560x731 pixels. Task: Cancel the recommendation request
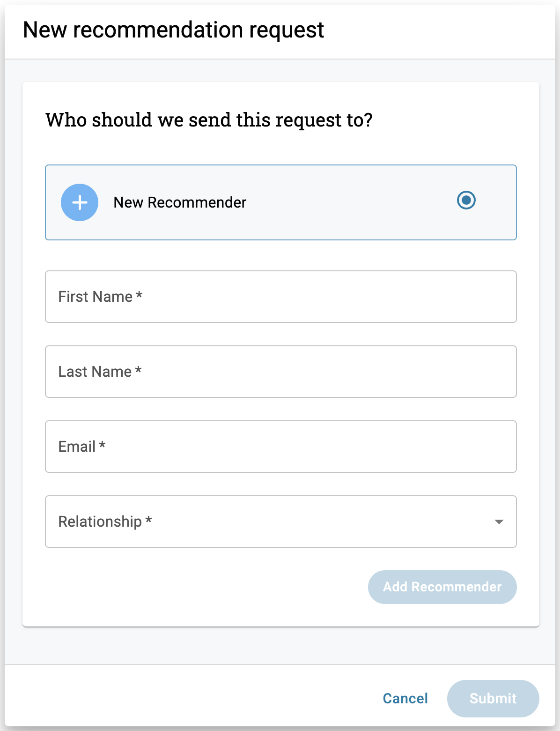(405, 699)
